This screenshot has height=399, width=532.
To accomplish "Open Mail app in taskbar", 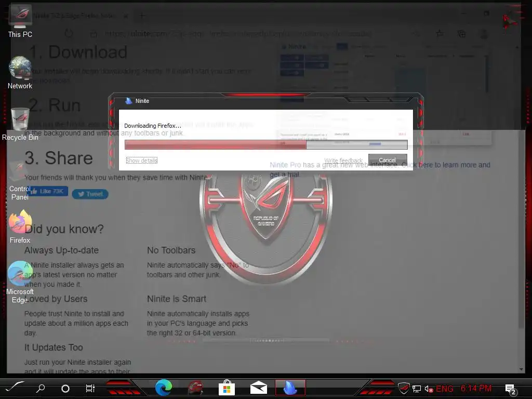I will pos(259,388).
